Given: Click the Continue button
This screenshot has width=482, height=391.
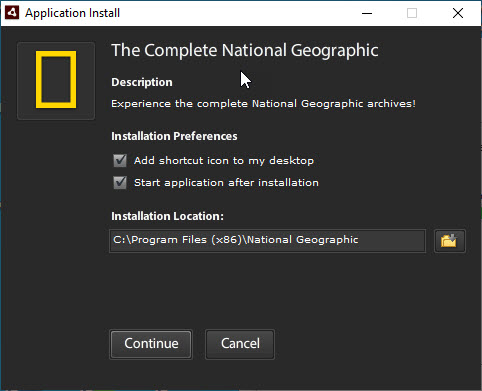Looking at the screenshot, I should click(151, 344).
